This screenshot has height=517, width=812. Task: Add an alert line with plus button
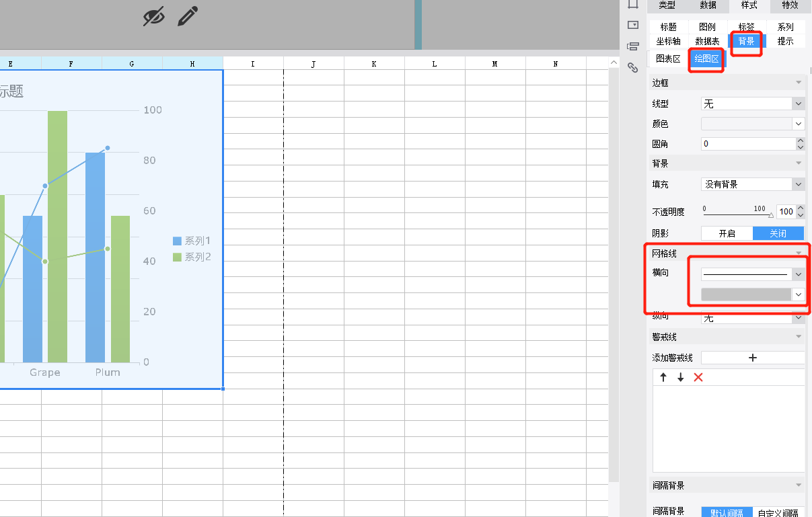tap(753, 358)
